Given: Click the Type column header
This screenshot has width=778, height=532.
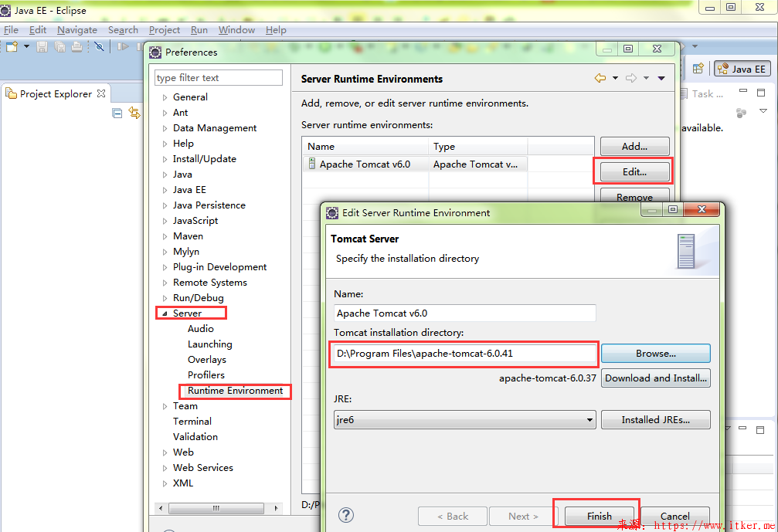Looking at the screenshot, I should click(x=477, y=146).
